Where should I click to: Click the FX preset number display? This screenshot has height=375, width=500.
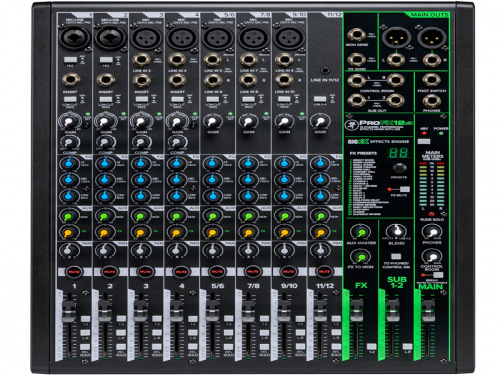click(x=398, y=153)
